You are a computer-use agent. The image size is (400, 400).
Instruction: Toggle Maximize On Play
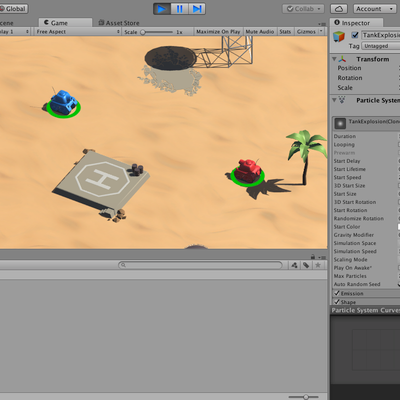pos(218,32)
